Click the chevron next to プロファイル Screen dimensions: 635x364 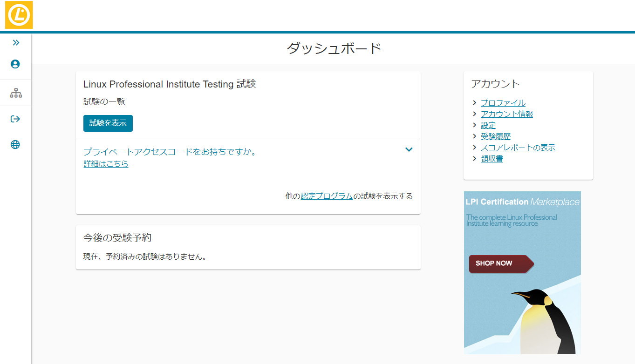(x=474, y=103)
